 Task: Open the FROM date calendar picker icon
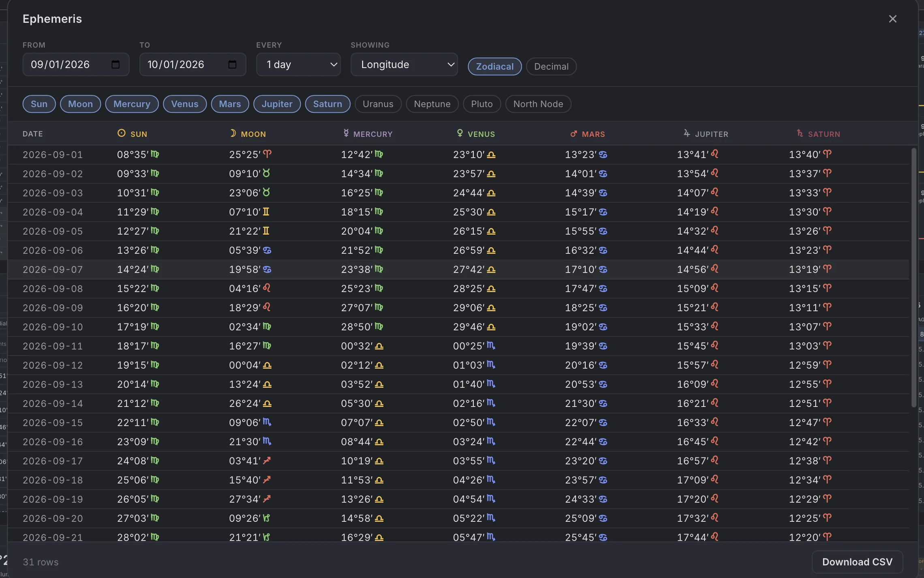(115, 64)
